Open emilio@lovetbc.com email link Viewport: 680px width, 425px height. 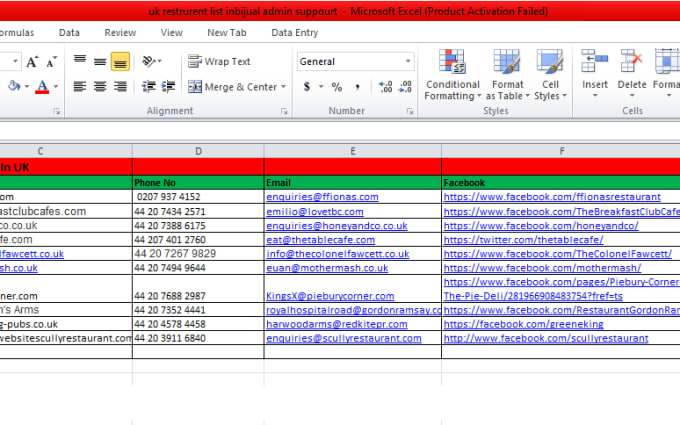pos(315,212)
